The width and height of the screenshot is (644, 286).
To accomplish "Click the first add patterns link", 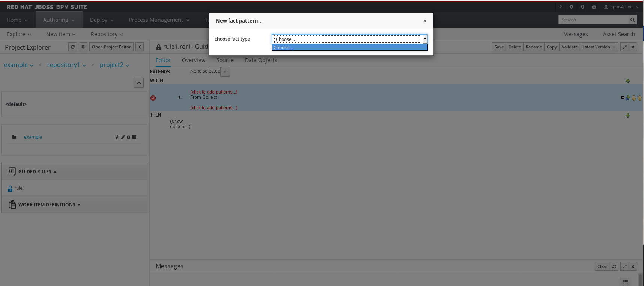I will click(214, 92).
